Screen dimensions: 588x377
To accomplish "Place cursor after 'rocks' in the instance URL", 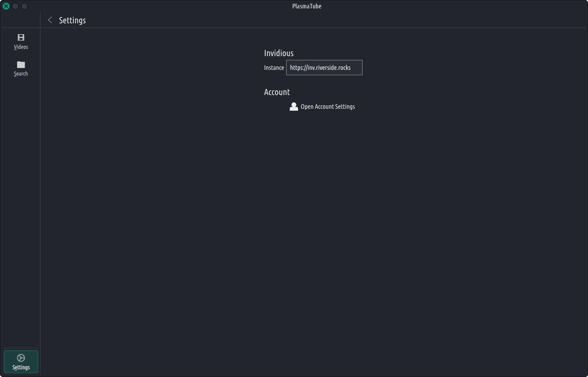I will (x=351, y=68).
